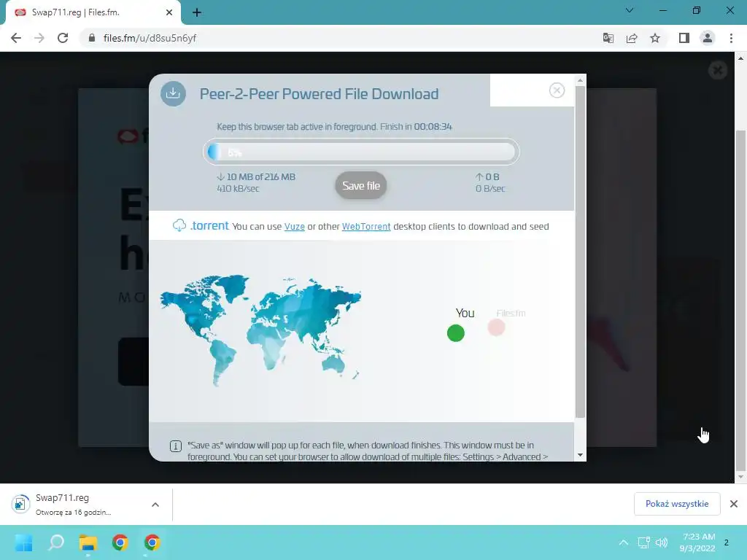Image resolution: width=747 pixels, height=560 pixels.
Task: Close the Peer-2-Peer download dialog
Action: click(x=557, y=90)
